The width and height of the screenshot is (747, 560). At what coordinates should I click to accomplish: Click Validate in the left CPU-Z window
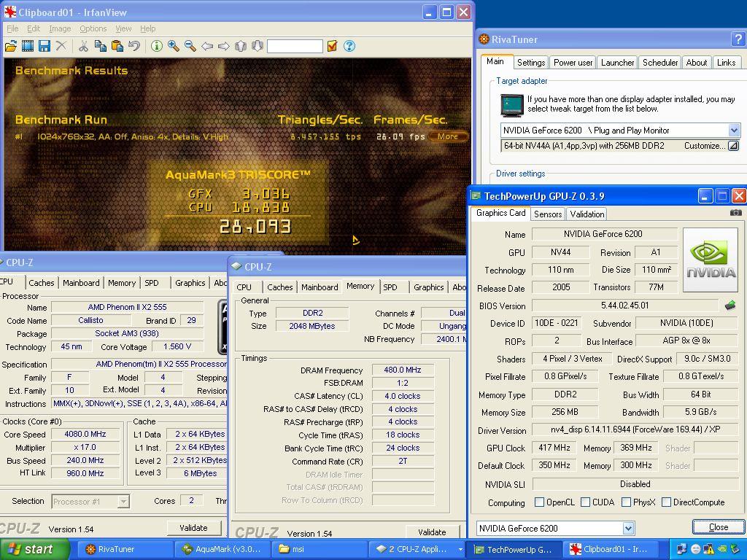click(x=193, y=528)
